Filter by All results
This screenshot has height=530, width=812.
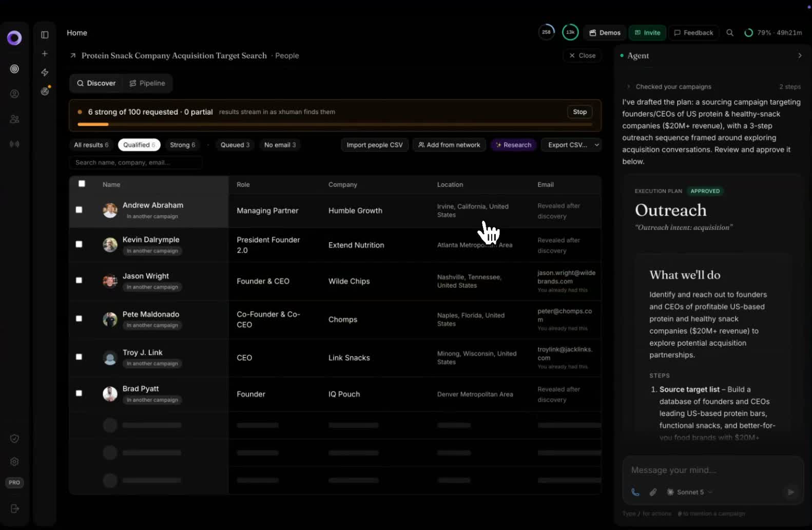point(91,145)
